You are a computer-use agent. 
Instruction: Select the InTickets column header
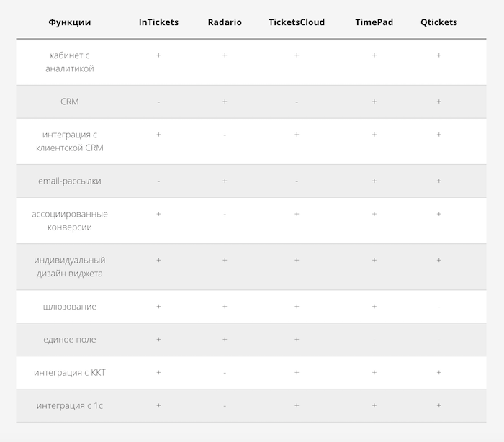[158, 22]
